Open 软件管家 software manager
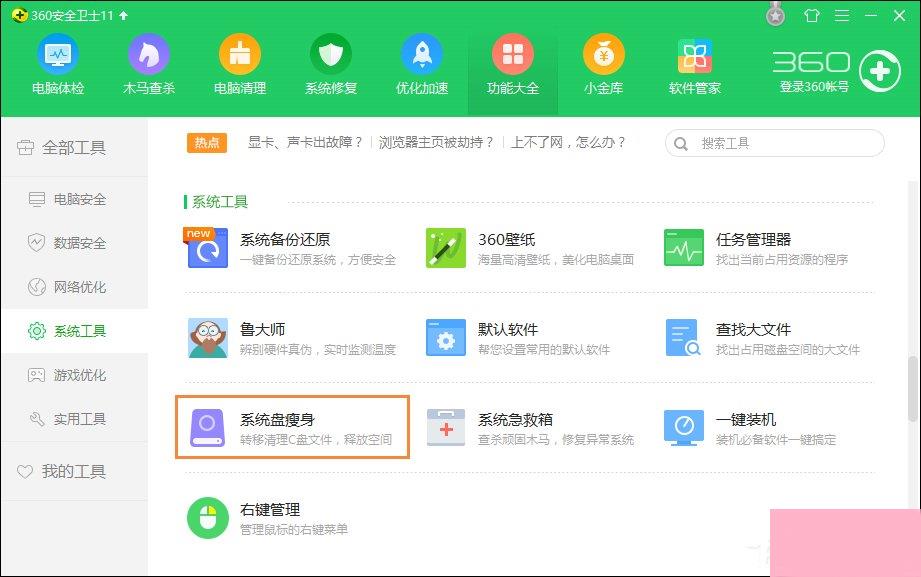 [x=694, y=65]
